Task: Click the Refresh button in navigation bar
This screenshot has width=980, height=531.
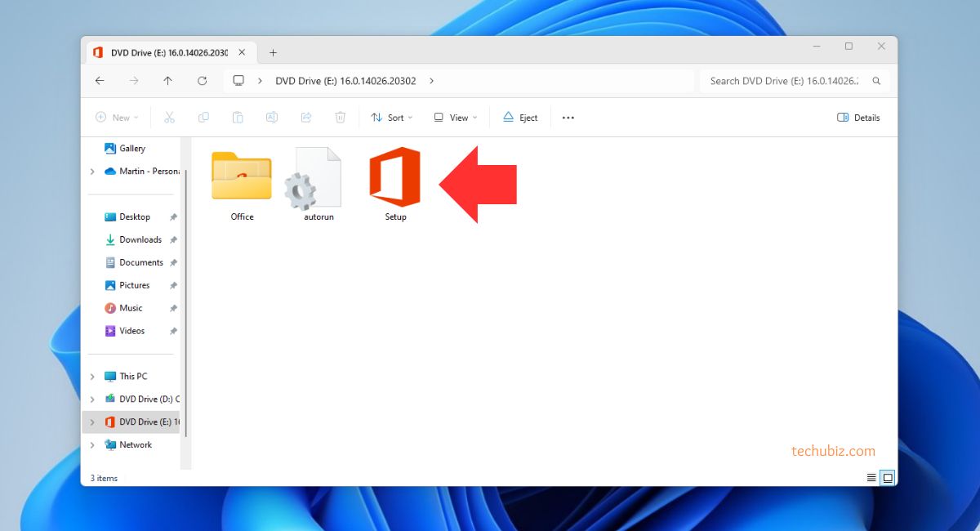Action: click(203, 81)
